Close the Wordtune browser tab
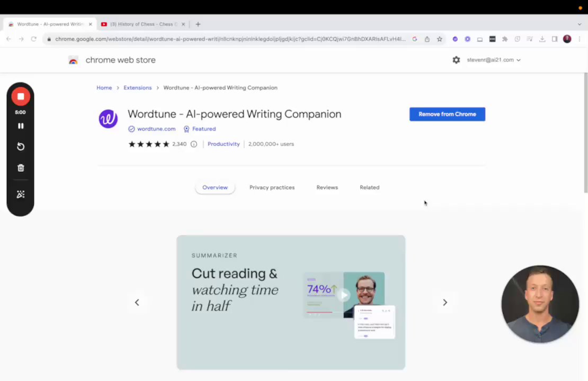Viewport: 588px width, 381px height. pos(91,24)
